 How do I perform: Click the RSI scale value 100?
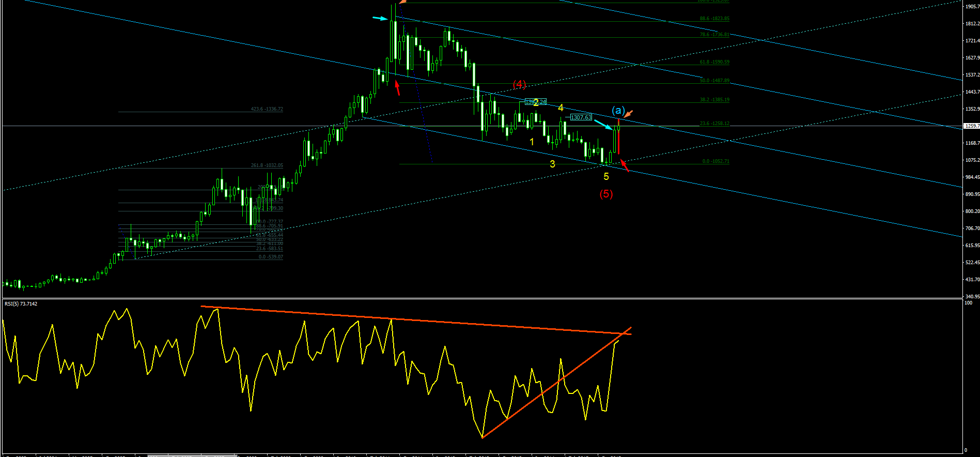pos(968,303)
